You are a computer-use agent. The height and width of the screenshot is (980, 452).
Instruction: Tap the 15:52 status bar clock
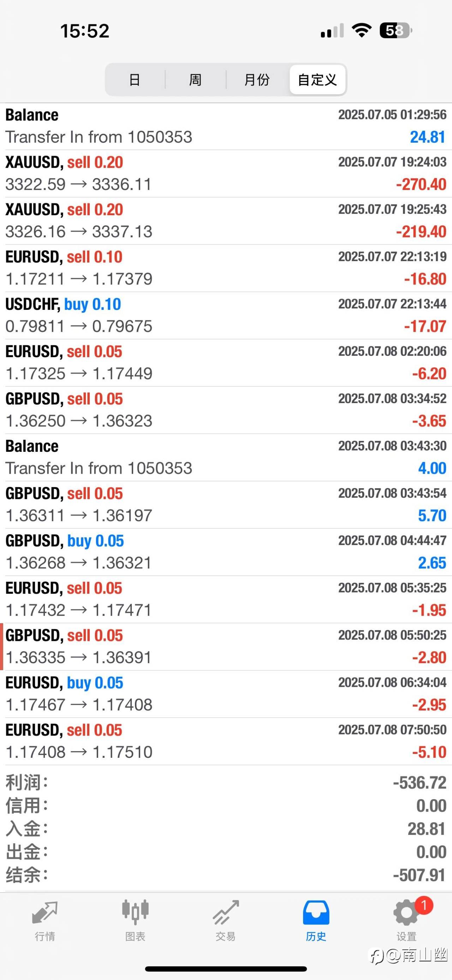click(85, 30)
